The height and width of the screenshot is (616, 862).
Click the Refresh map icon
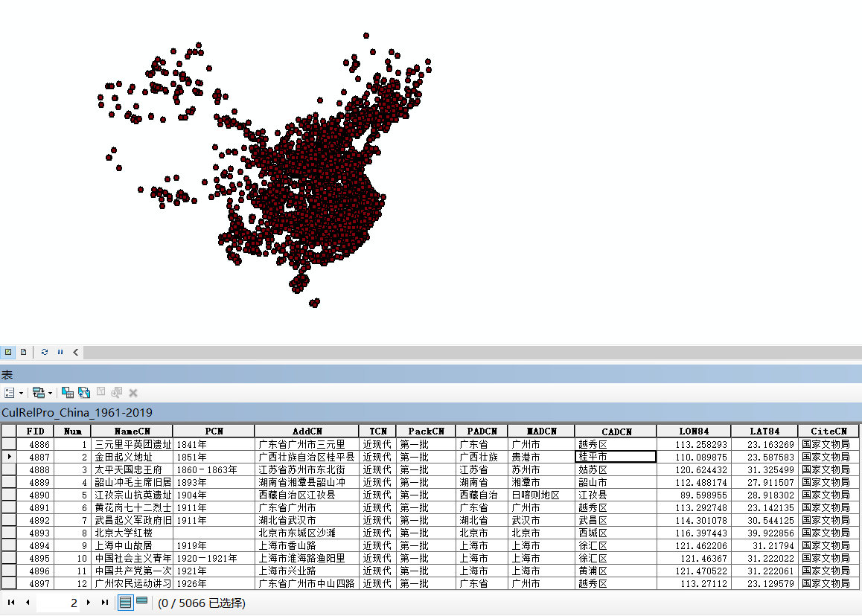[45, 352]
